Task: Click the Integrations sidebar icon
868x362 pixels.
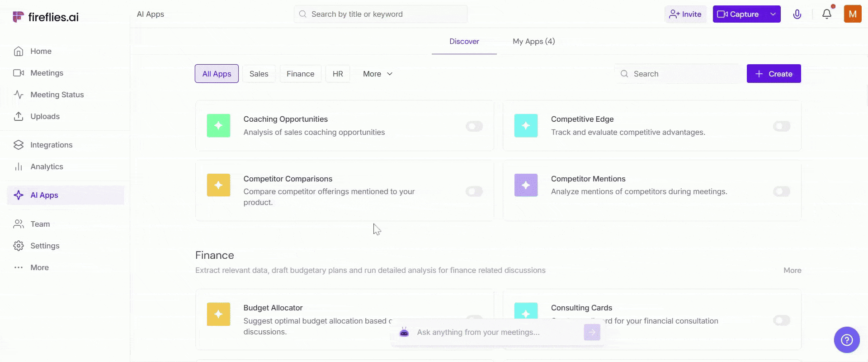Action: tap(19, 145)
